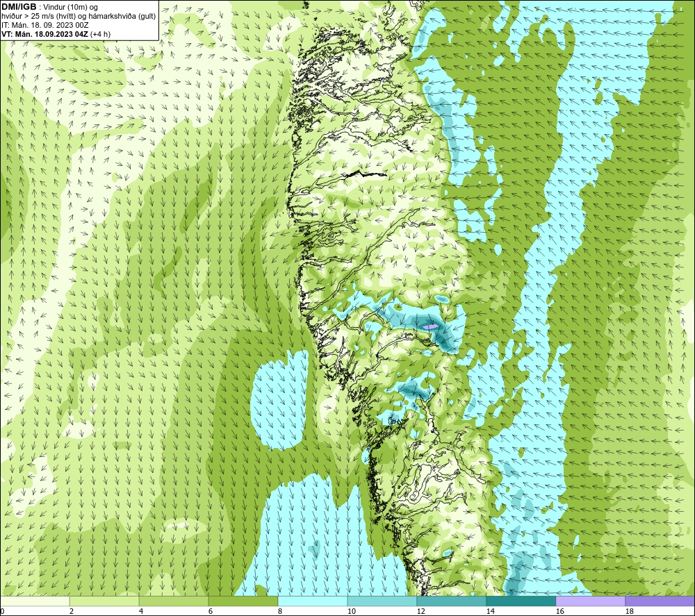Click the 'IT: Mán. 18. 09. 2023 00Z' line
This screenshot has width=695, height=616.
[x=44, y=25]
